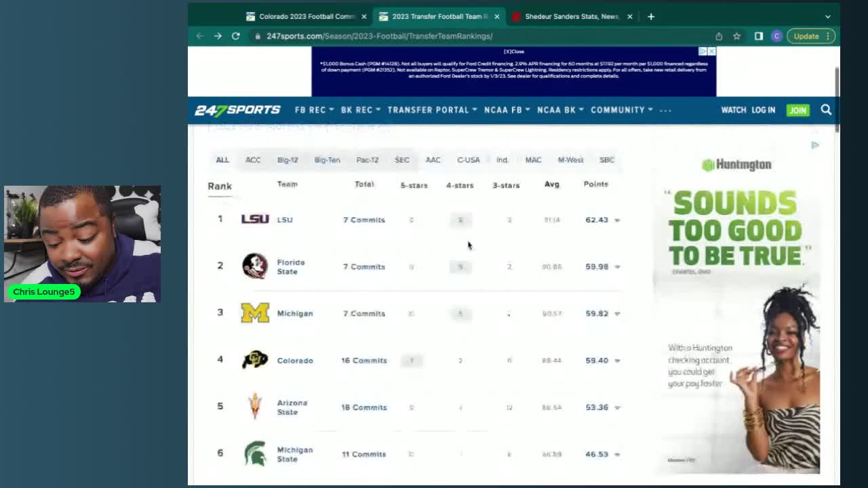
Task: Close the Shedeur Sanders Stats tab
Action: click(x=629, y=16)
